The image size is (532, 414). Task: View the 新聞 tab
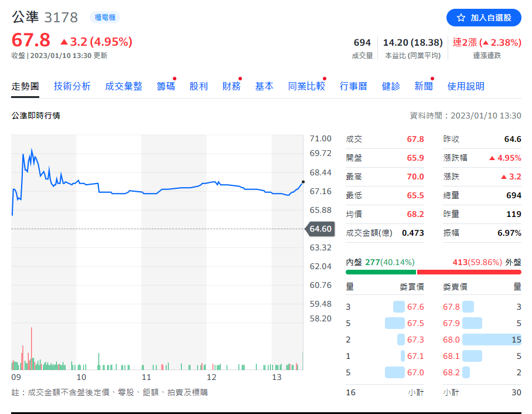pyautogui.click(x=424, y=86)
